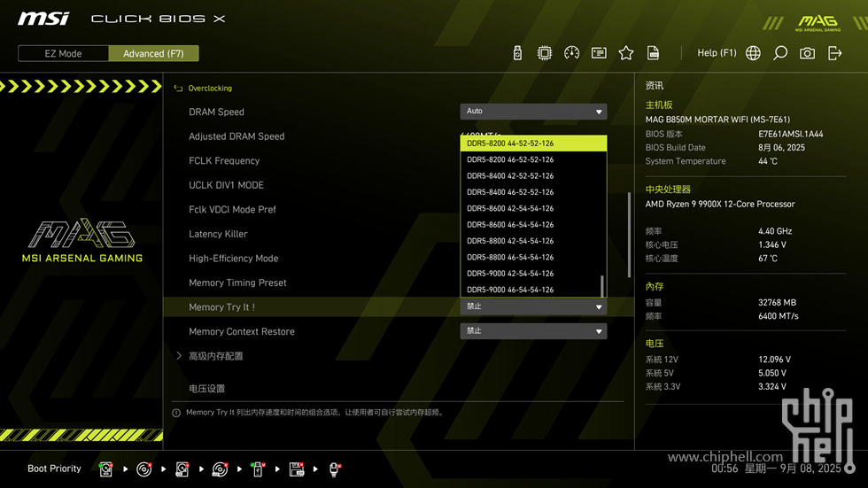The image size is (868, 488).
Task: Click the settings panel vertical scrollbar
Action: [x=629, y=235]
